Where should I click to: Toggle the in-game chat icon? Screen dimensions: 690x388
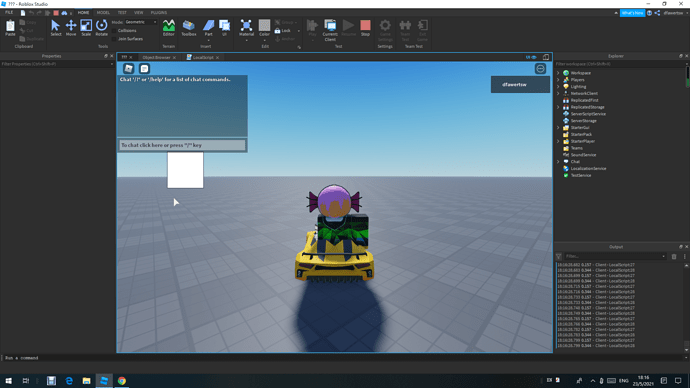click(144, 69)
